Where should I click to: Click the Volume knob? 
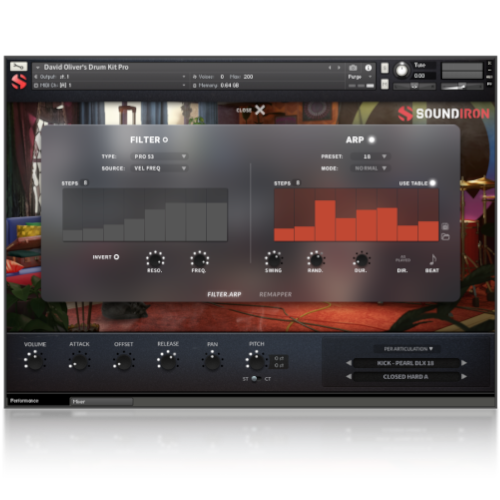[34, 362]
